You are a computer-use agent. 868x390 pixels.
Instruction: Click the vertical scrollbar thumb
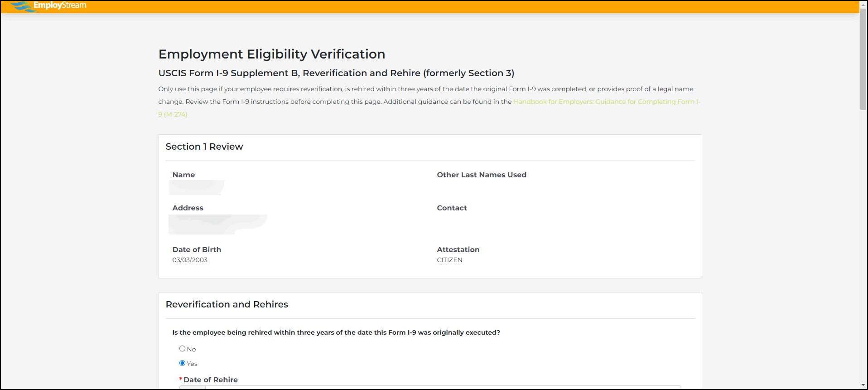[x=863, y=59]
